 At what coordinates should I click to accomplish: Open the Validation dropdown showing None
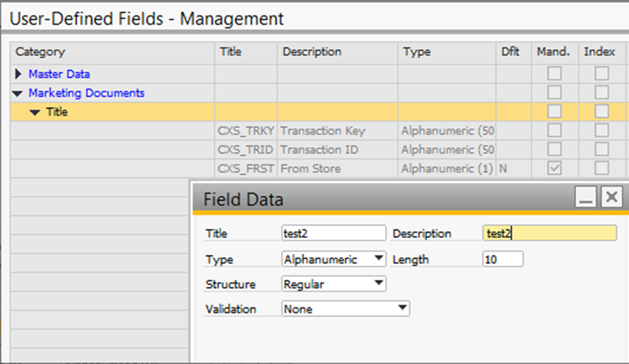coord(345,309)
